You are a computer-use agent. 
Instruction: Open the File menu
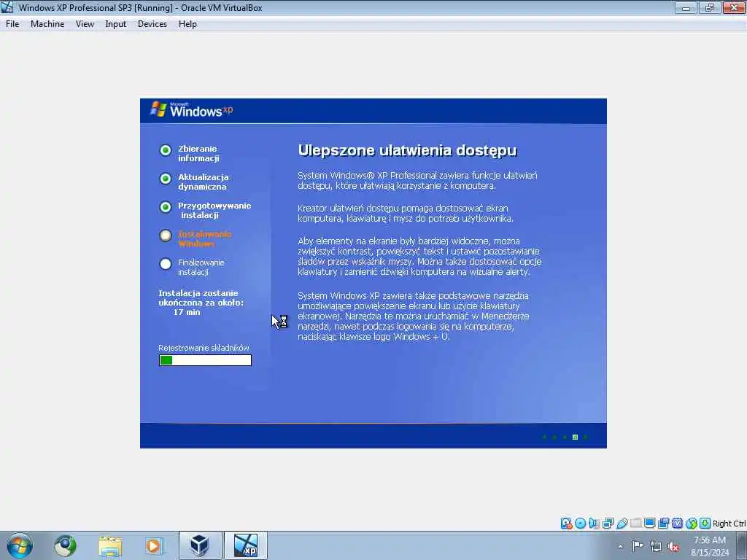12,24
